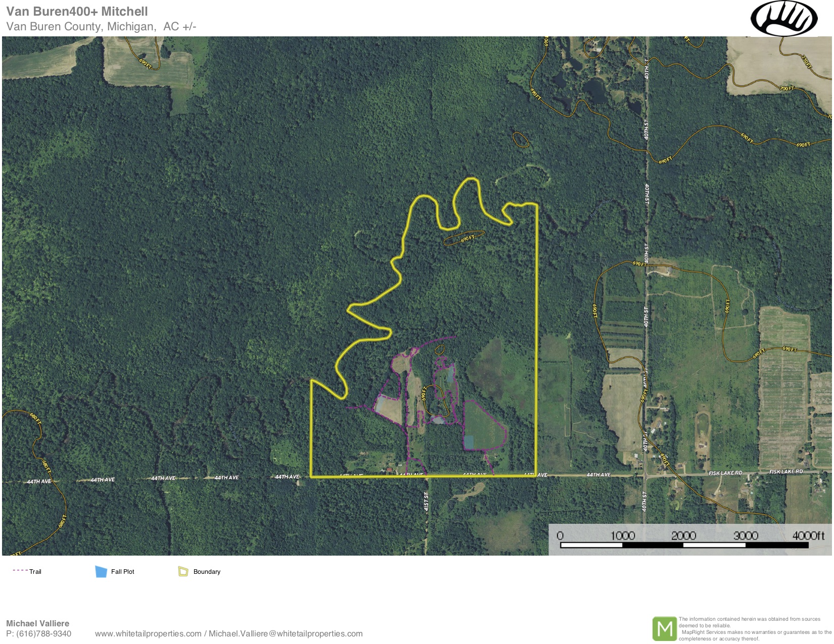Click the Trail dashed line legend symbol
834x644 pixels.
pos(20,570)
